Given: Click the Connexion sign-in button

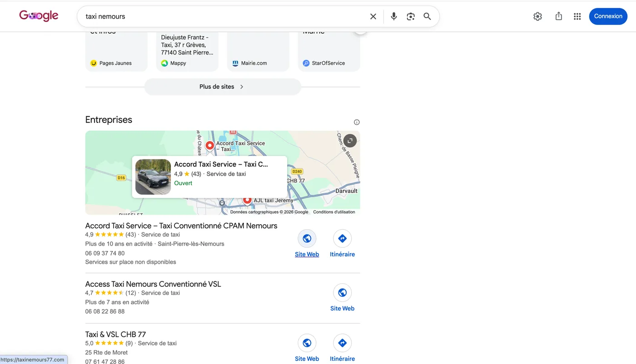Looking at the screenshot, I should point(608,16).
